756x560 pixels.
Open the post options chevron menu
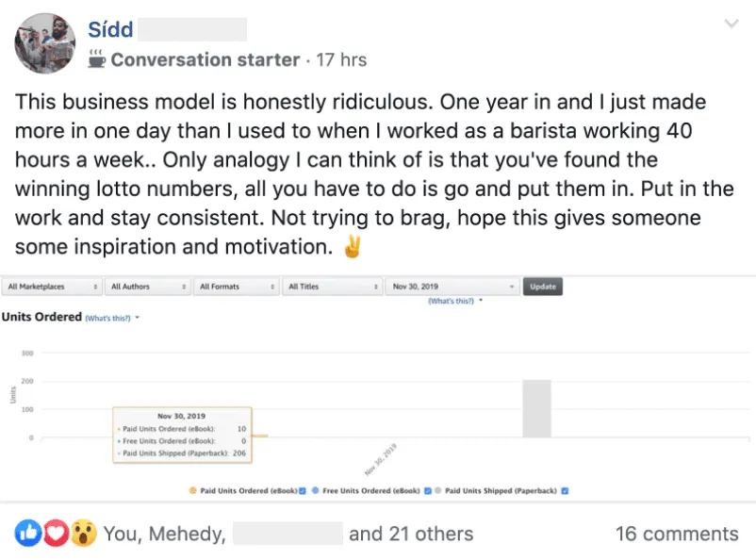(x=731, y=24)
